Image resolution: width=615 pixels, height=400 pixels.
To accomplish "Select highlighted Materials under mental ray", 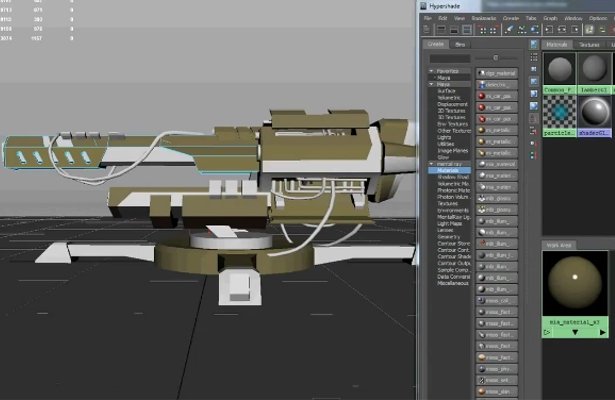I will click(x=449, y=171).
